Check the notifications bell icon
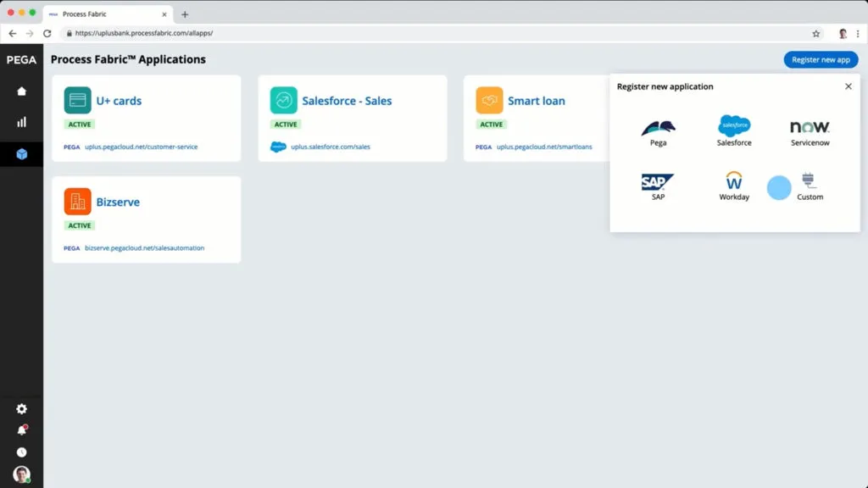 [x=21, y=430]
